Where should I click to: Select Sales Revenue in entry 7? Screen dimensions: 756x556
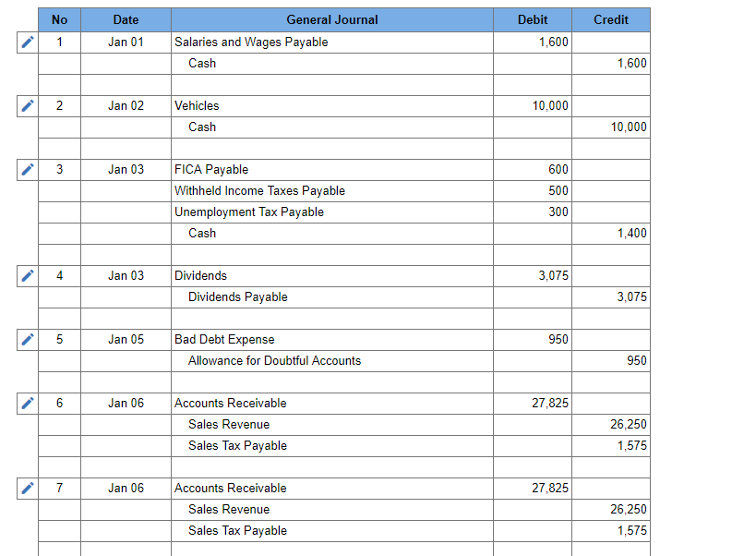click(x=332, y=509)
